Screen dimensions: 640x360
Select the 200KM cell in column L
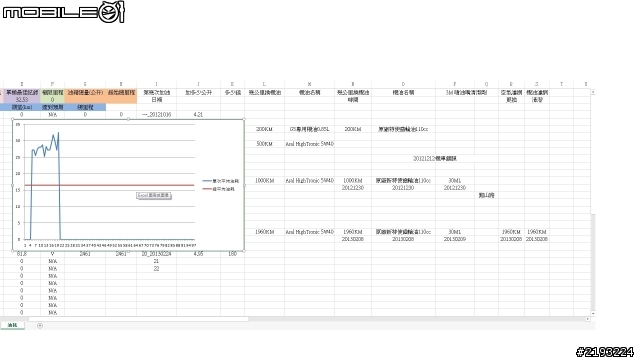pos(264,129)
